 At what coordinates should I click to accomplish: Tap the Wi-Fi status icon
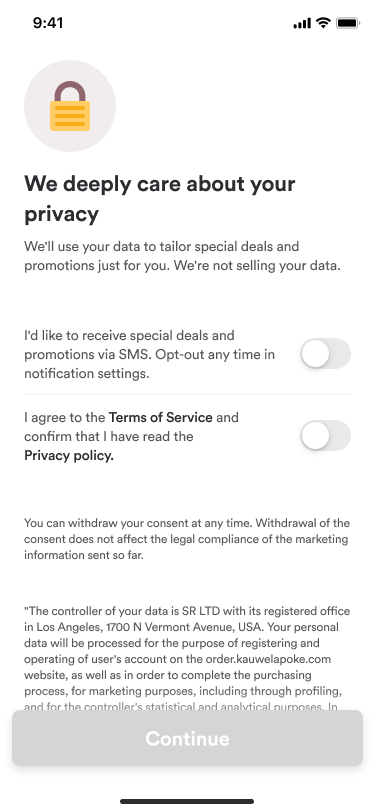click(x=324, y=23)
